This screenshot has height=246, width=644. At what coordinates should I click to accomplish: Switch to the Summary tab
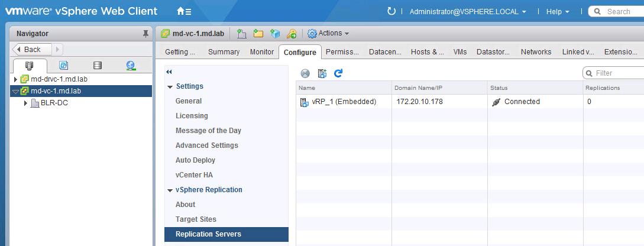pos(224,52)
